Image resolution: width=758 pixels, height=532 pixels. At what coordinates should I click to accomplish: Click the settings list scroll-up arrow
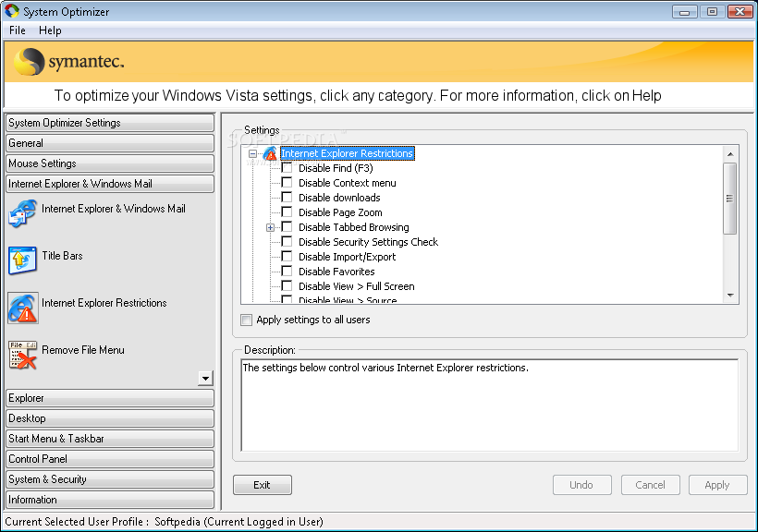730,154
